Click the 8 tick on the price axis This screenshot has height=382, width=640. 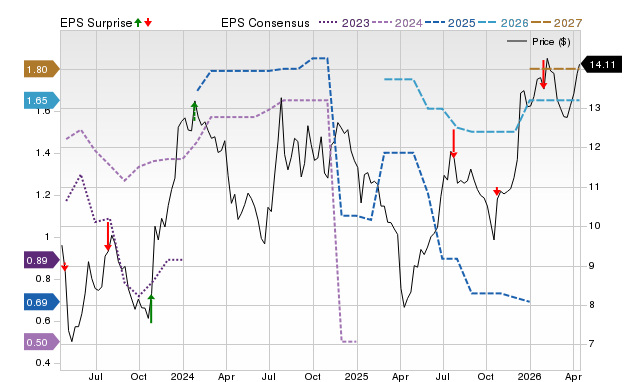591,304
